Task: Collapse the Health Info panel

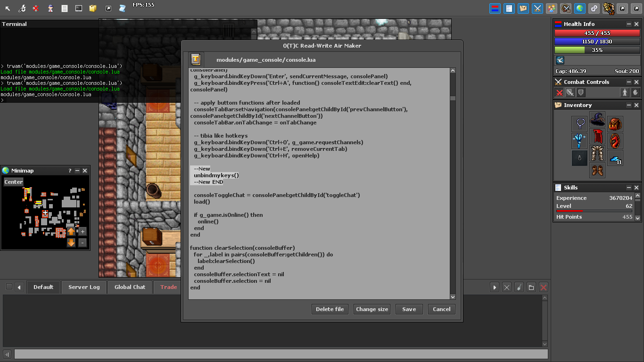Action: coord(629,24)
